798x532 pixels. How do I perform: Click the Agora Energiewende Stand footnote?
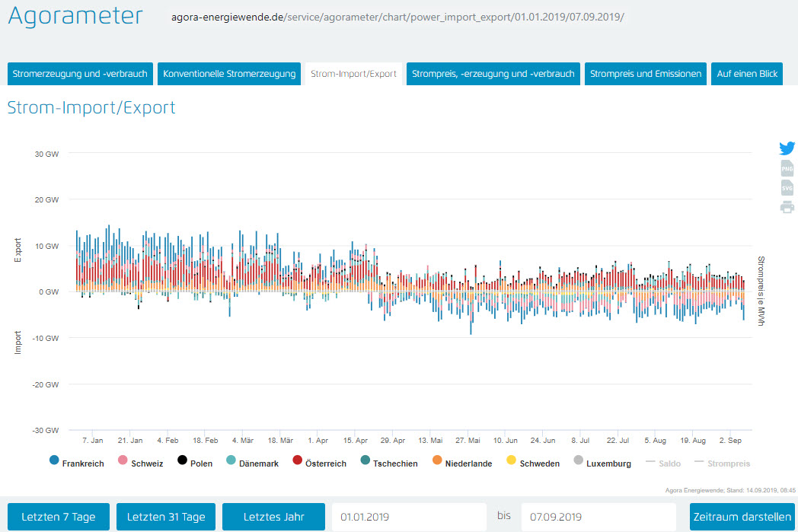[x=730, y=490]
